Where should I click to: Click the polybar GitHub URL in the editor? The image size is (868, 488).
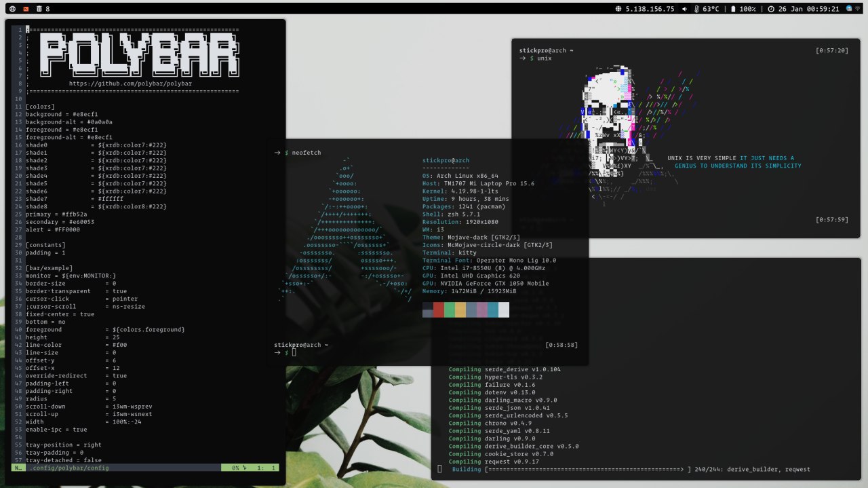coord(130,83)
